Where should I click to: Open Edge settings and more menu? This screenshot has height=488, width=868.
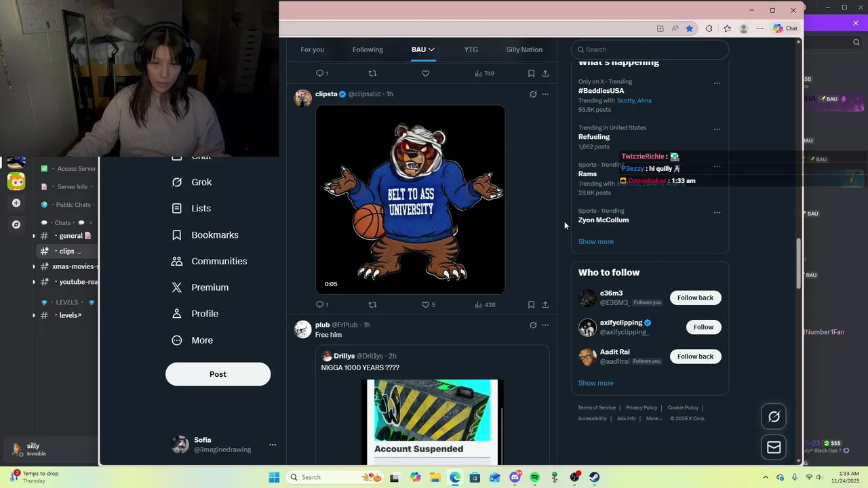759,28
